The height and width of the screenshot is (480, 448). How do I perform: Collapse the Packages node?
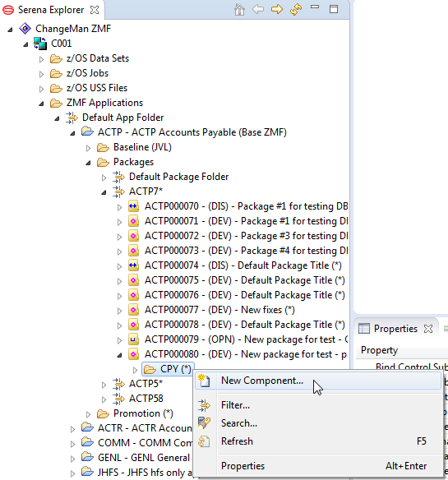point(89,163)
